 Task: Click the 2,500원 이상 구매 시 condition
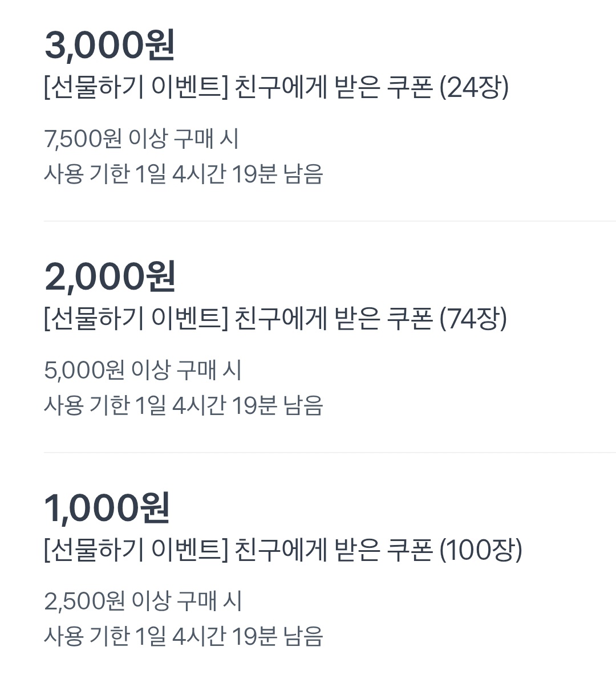143,601
